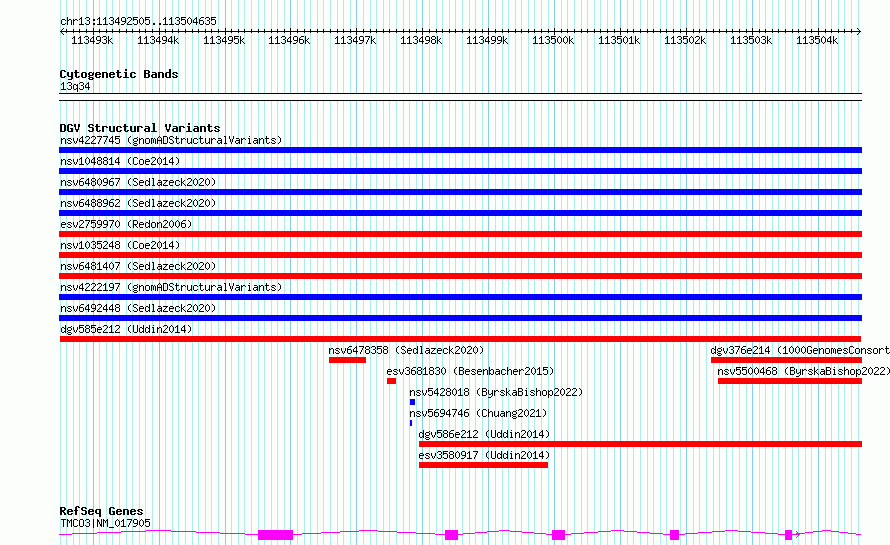Click the 13q34 cytogenetic band label
890x545 pixels.
point(75,86)
